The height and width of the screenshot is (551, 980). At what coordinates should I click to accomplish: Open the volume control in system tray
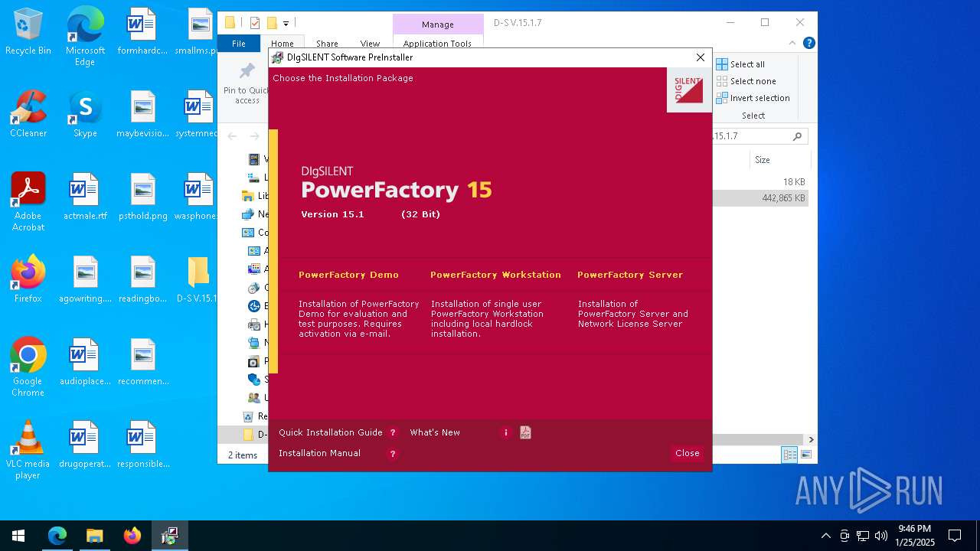point(881,536)
